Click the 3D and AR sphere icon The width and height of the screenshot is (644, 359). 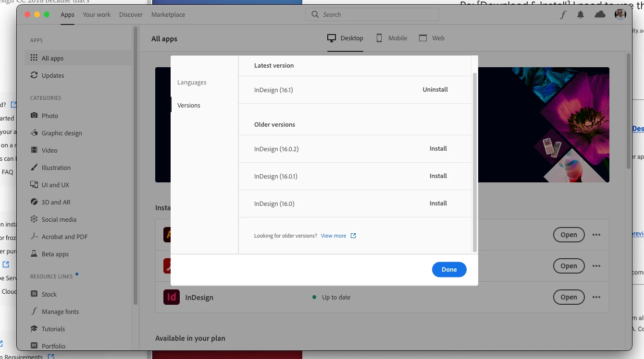[x=34, y=202]
